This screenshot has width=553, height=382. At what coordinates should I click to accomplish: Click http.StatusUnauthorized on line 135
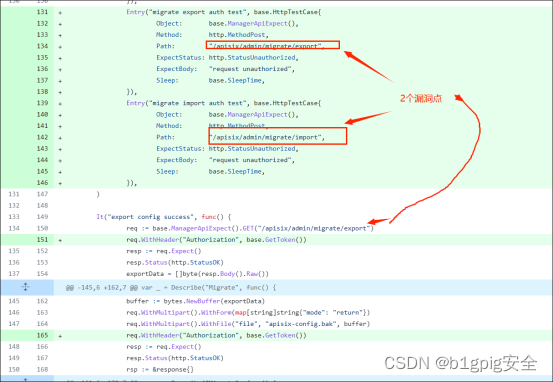click(x=253, y=57)
